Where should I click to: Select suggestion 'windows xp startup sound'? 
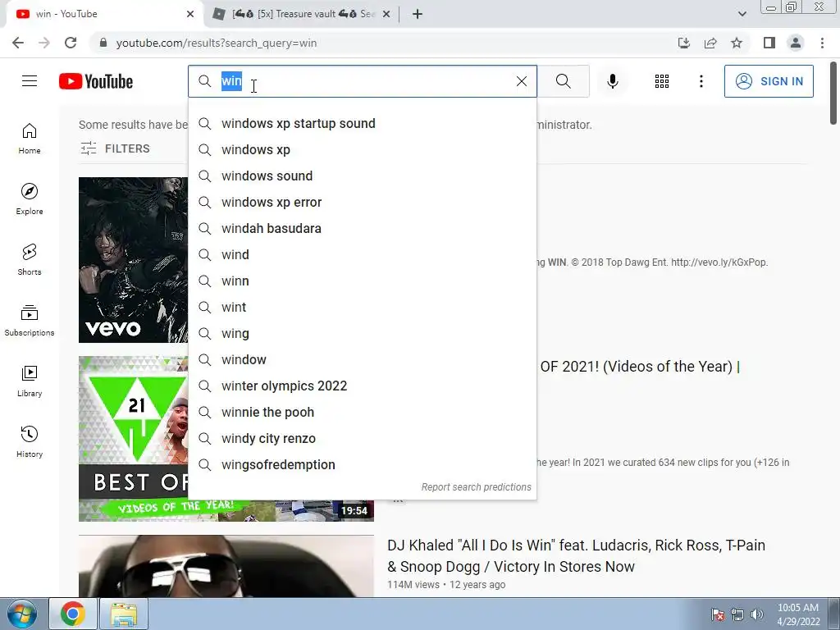click(x=362, y=123)
